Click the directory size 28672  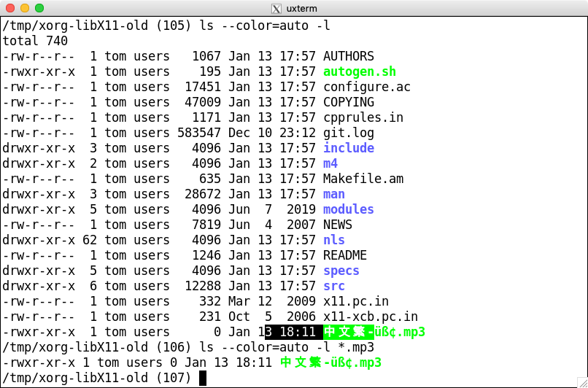tap(203, 194)
